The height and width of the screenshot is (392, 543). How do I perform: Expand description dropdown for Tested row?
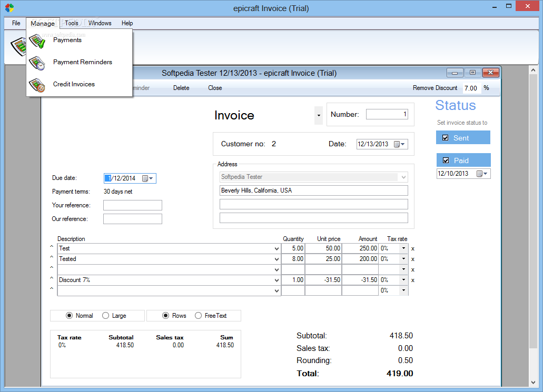277,259
